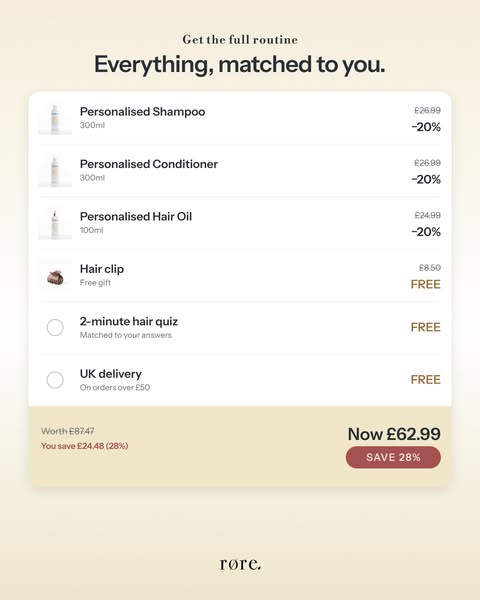Image resolution: width=480 pixels, height=600 pixels.
Task: Open the Personalised Shampoo item title
Action: (x=142, y=112)
